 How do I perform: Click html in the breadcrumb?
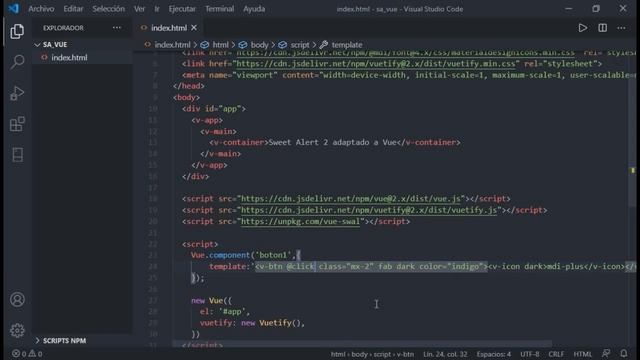220,44
